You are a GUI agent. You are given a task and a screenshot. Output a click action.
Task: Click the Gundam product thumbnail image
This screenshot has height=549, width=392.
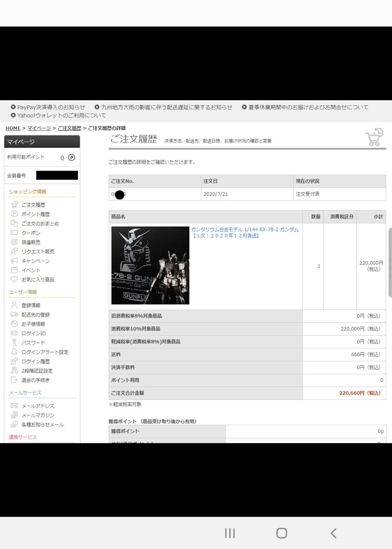click(150, 265)
